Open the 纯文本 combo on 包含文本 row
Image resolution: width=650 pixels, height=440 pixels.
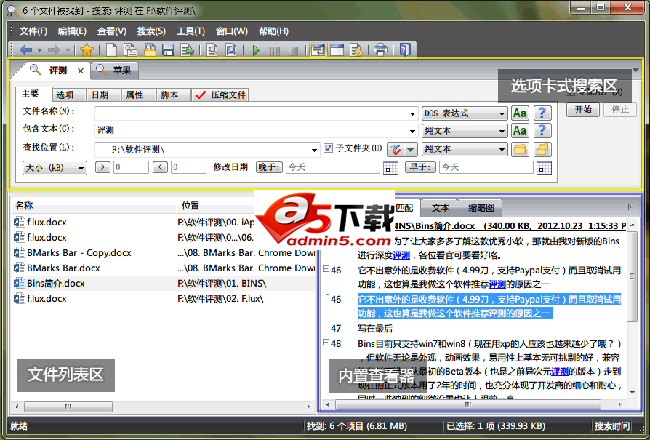[464, 131]
